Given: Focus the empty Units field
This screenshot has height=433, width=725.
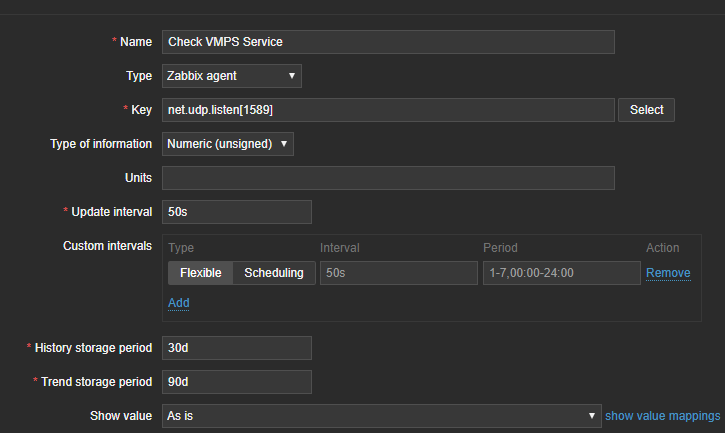Looking at the screenshot, I should coord(387,178).
